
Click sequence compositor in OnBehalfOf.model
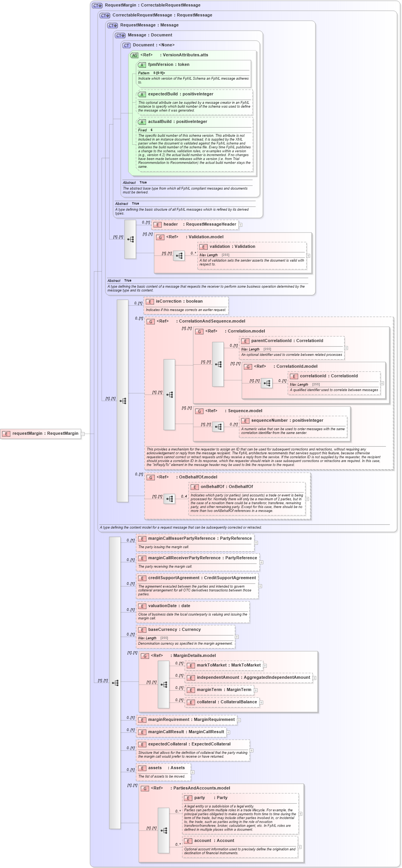click(169, 499)
